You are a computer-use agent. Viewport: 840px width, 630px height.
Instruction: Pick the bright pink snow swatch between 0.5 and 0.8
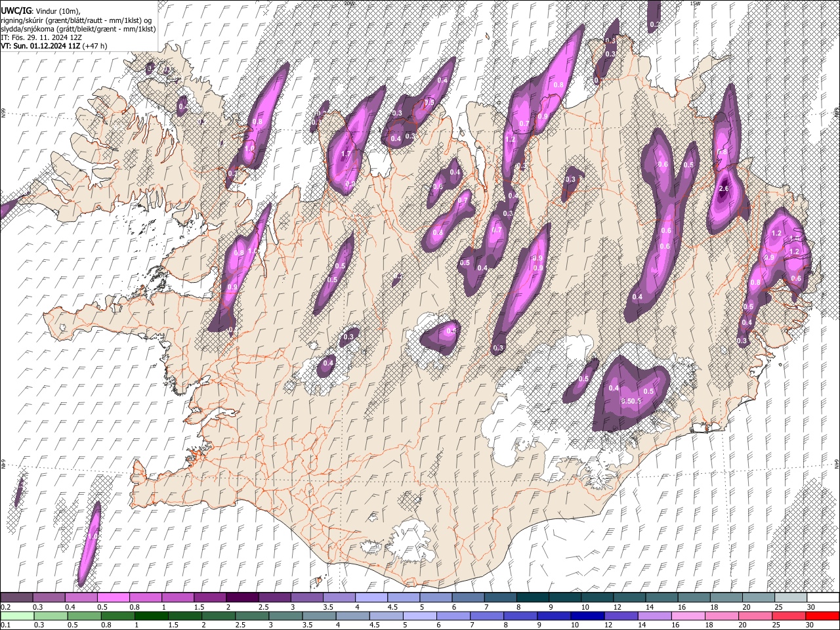coord(114,598)
